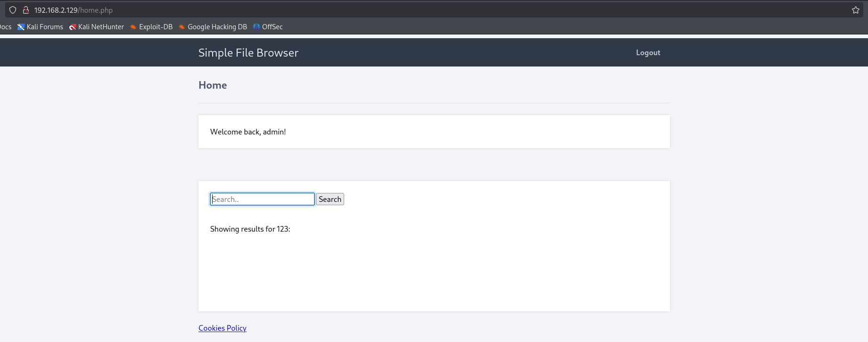Viewport: 868px width, 342px height.
Task: Focus the Search.. text field
Action: [262, 199]
